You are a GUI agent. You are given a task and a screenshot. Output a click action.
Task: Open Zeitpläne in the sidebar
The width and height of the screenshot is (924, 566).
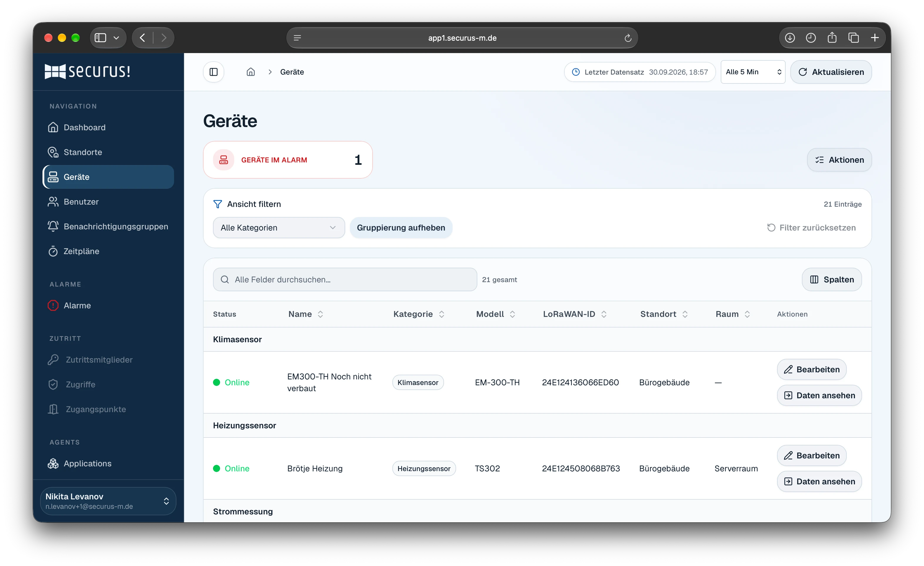tap(108, 251)
